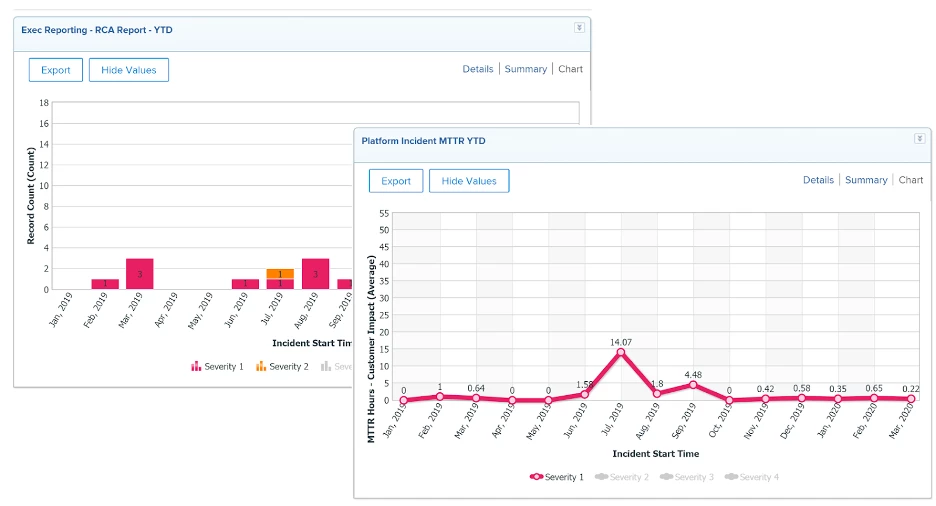Toggle Severity 2 legend in RCA bar chart
This screenshot has width=936, height=506.
pyautogui.click(x=282, y=366)
